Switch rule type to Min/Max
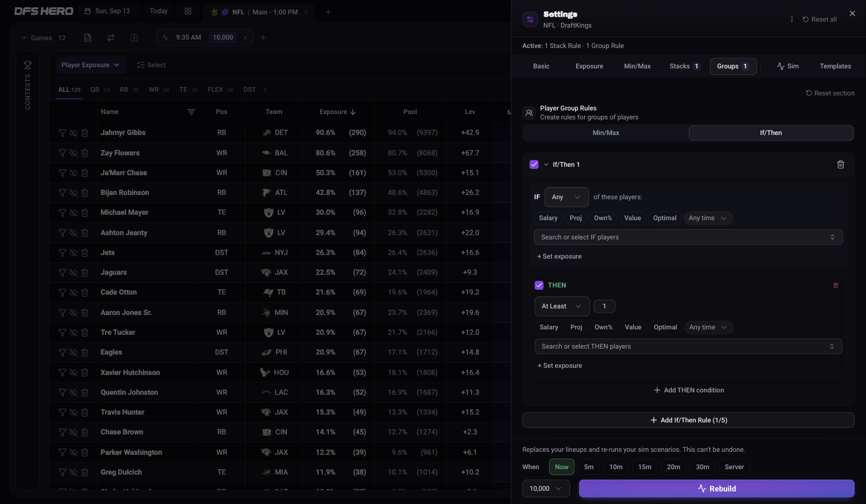Viewport: 866px width, 504px height. click(x=606, y=133)
